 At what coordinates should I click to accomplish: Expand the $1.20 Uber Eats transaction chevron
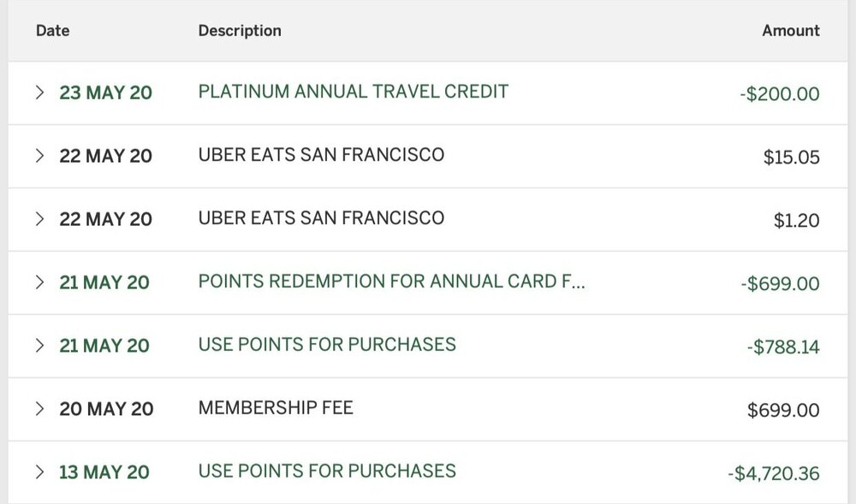point(39,219)
